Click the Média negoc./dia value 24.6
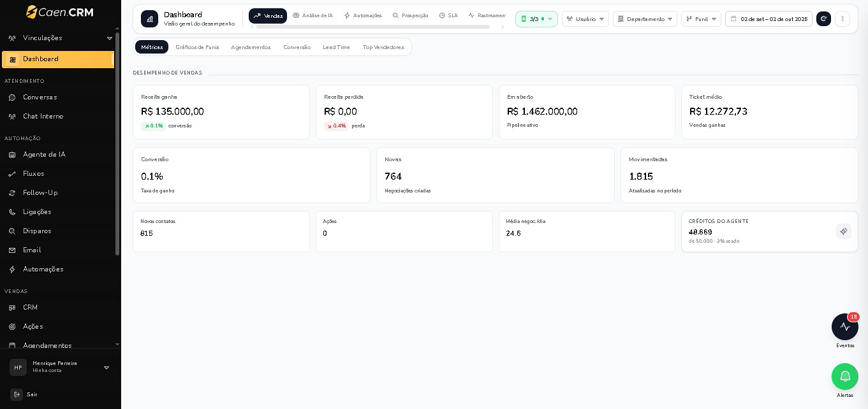Image resolution: width=868 pixels, height=409 pixels. tap(513, 234)
